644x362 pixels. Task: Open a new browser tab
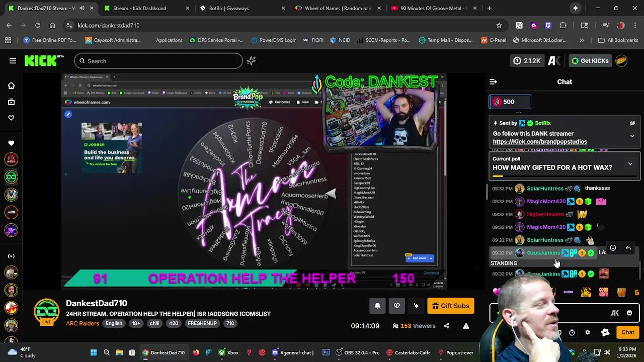pos(489,8)
